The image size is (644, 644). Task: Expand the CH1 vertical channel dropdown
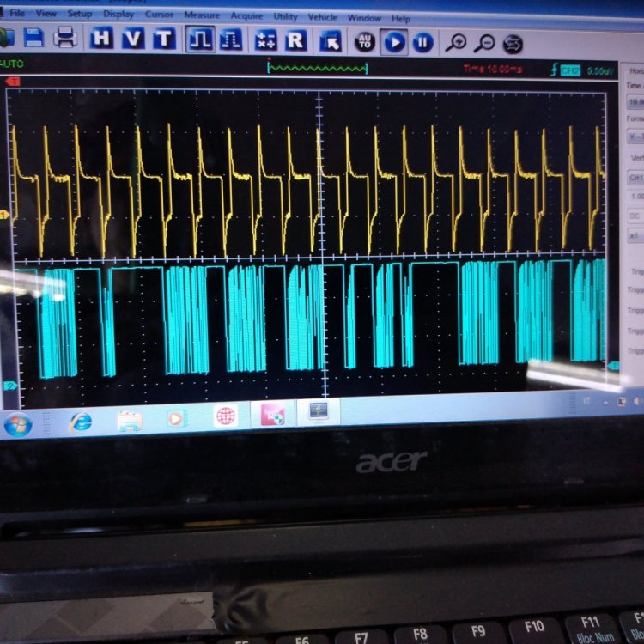[635, 178]
